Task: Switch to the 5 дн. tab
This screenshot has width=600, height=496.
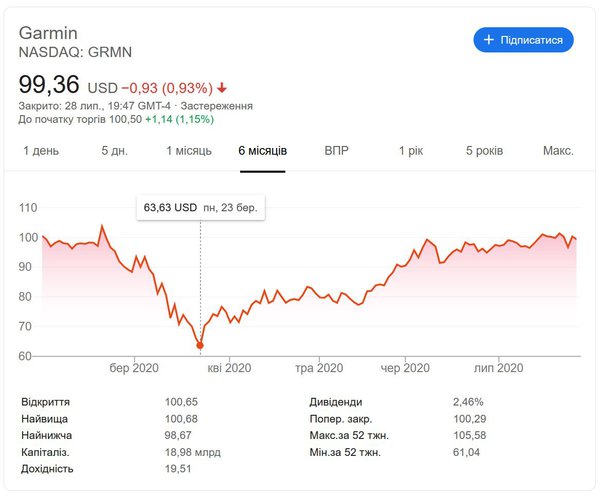Action: tap(115, 151)
